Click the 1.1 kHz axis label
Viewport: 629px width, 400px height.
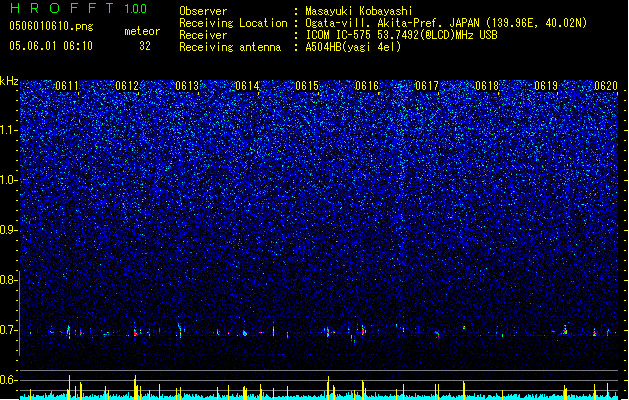[x=9, y=130]
